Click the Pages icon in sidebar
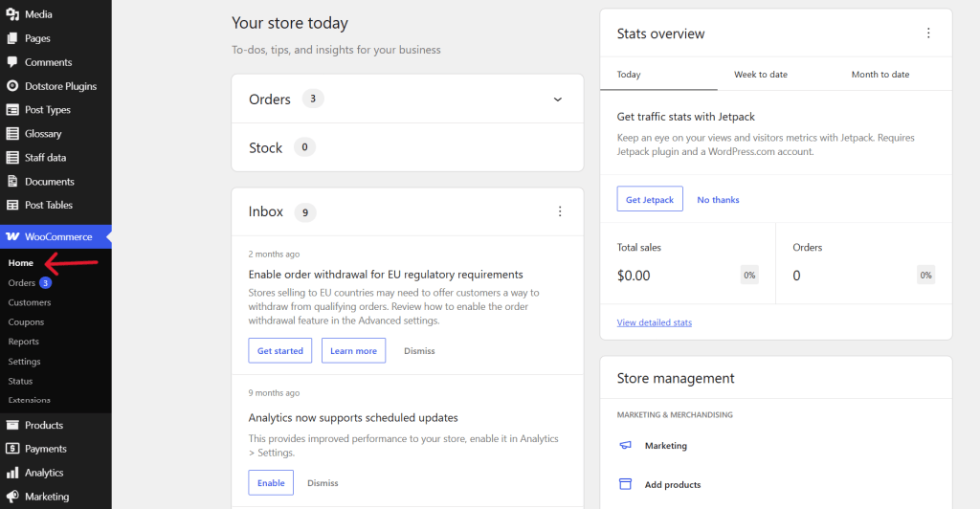This screenshot has height=509, width=980. tap(12, 38)
